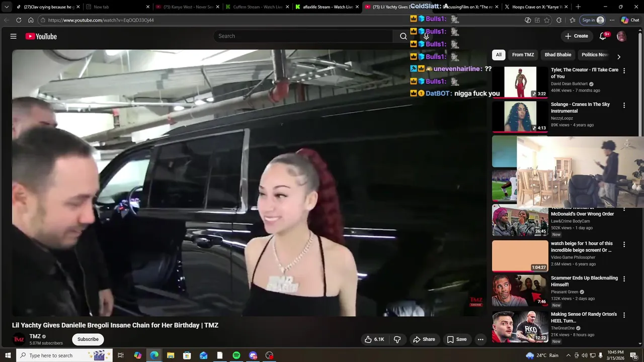Open a new browser tab
The width and height of the screenshot is (644, 362).
click(x=578, y=7)
